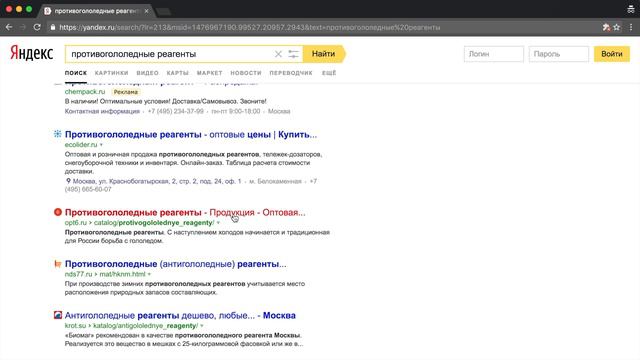Click the map pin icon by Москва address
640x360 pixels.
[68, 181]
